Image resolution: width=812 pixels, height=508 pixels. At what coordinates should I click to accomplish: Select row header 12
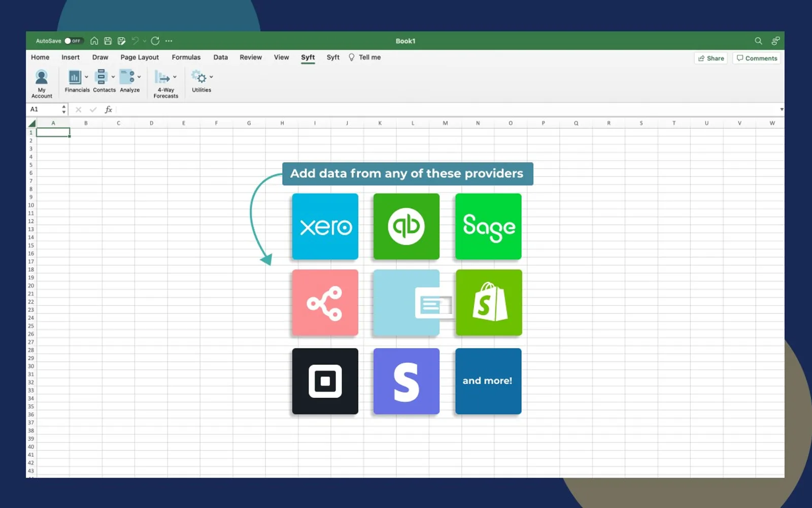[x=31, y=221]
